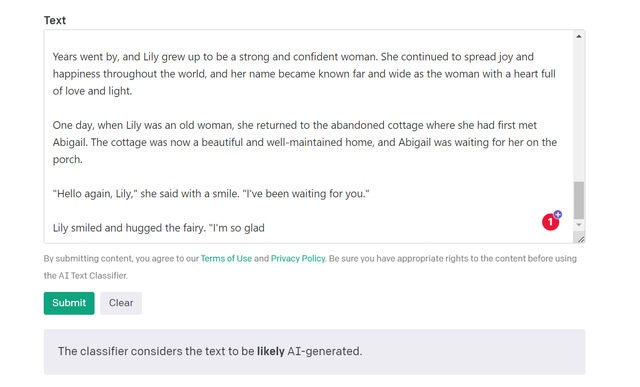Screen dimensions: 640x387
Task: Clear the entered text
Action: (121, 303)
